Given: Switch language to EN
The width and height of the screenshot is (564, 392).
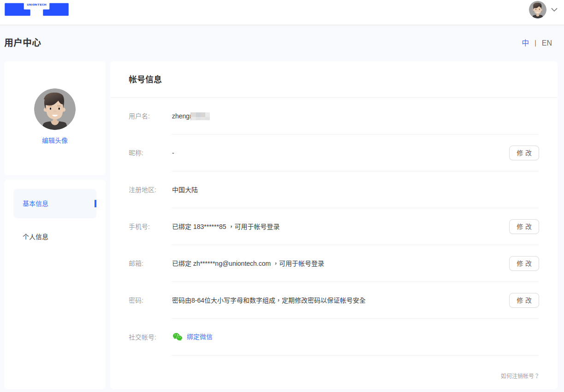Looking at the screenshot, I should click(x=546, y=43).
